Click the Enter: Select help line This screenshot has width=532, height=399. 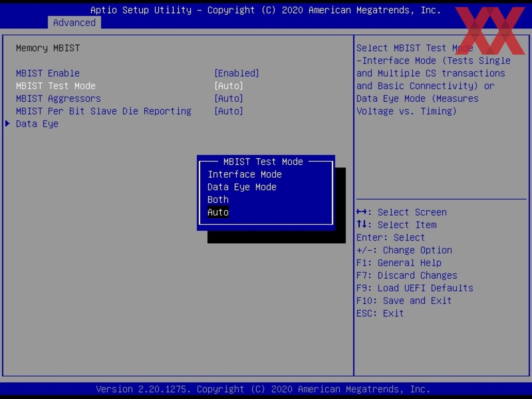[390, 237]
